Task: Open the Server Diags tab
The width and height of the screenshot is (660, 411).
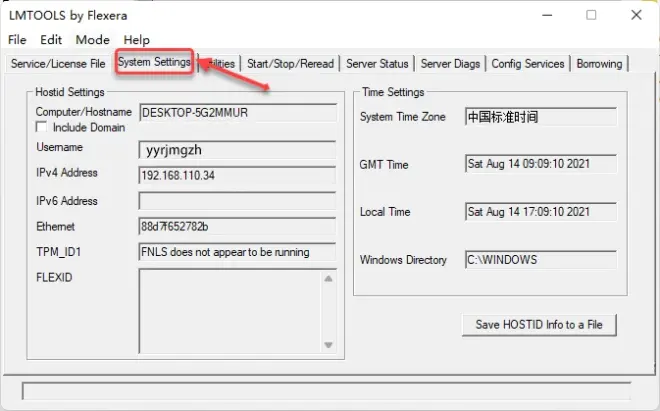Action: [450, 64]
